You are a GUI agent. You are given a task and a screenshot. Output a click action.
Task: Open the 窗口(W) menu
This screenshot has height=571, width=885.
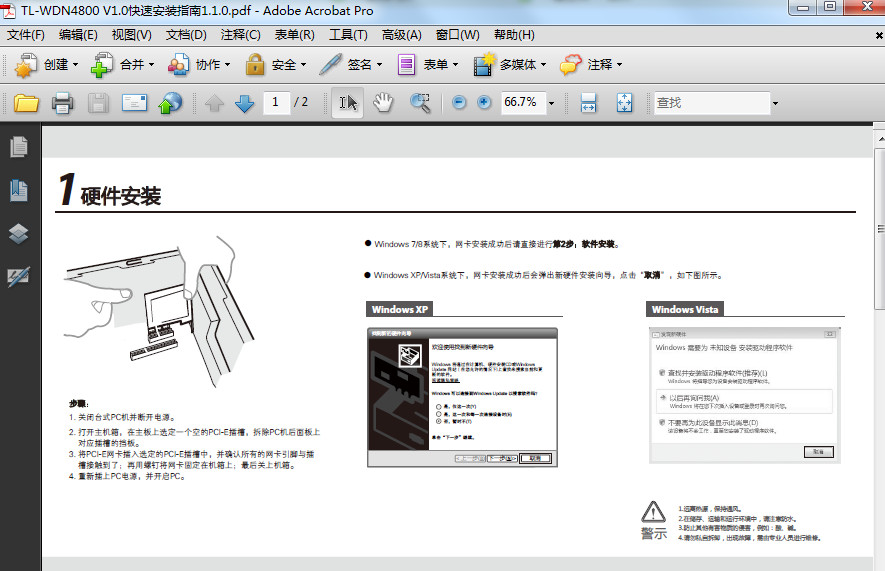point(457,35)
